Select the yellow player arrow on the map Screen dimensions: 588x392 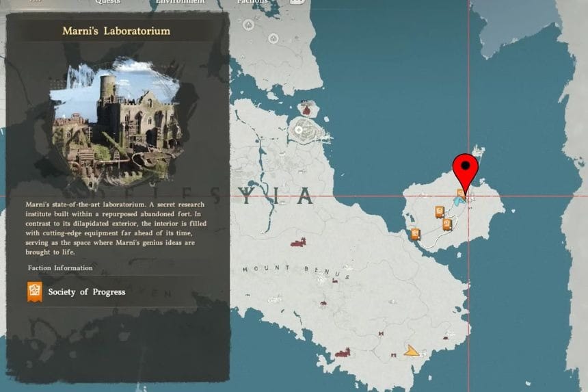pyautogui.click(x=411, y=351)
